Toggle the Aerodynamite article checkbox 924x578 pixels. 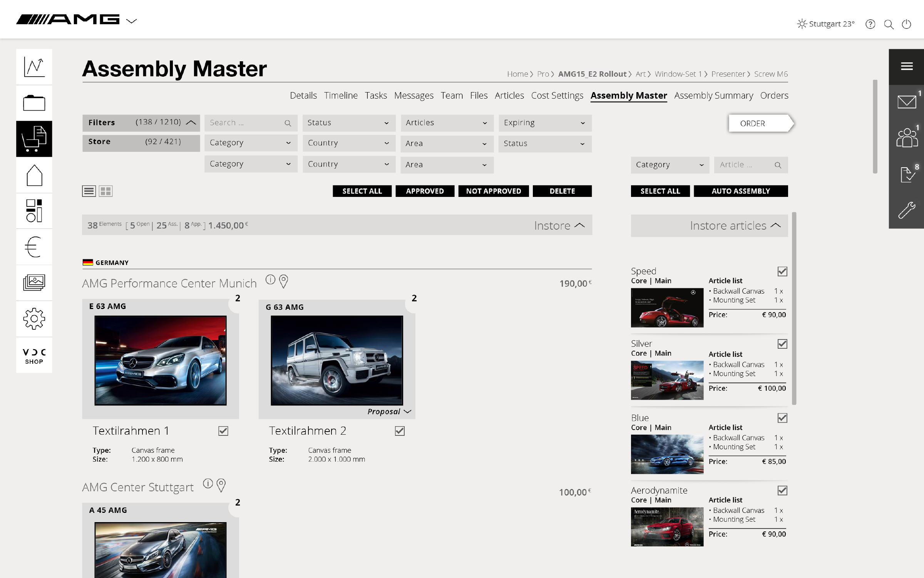click(x=782, y=491)
